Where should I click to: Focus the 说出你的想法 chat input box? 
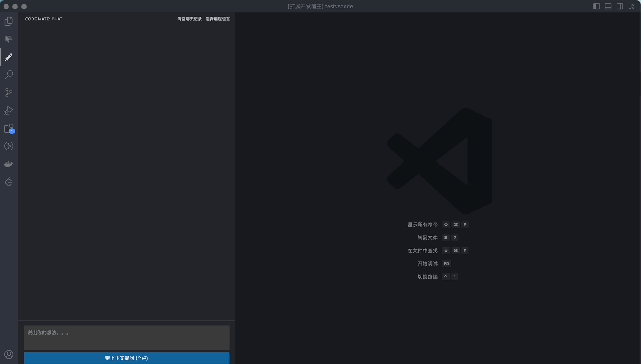[x=127, y=338]
